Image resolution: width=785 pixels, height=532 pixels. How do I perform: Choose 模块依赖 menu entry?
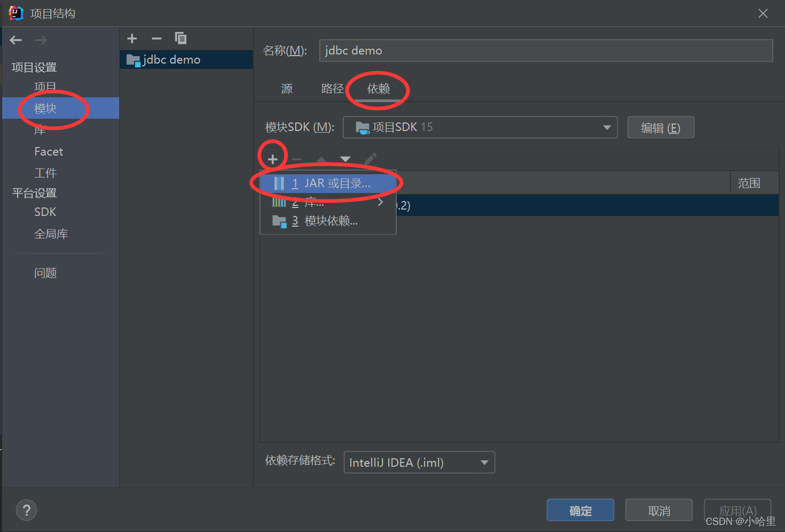tap(328, 221)
